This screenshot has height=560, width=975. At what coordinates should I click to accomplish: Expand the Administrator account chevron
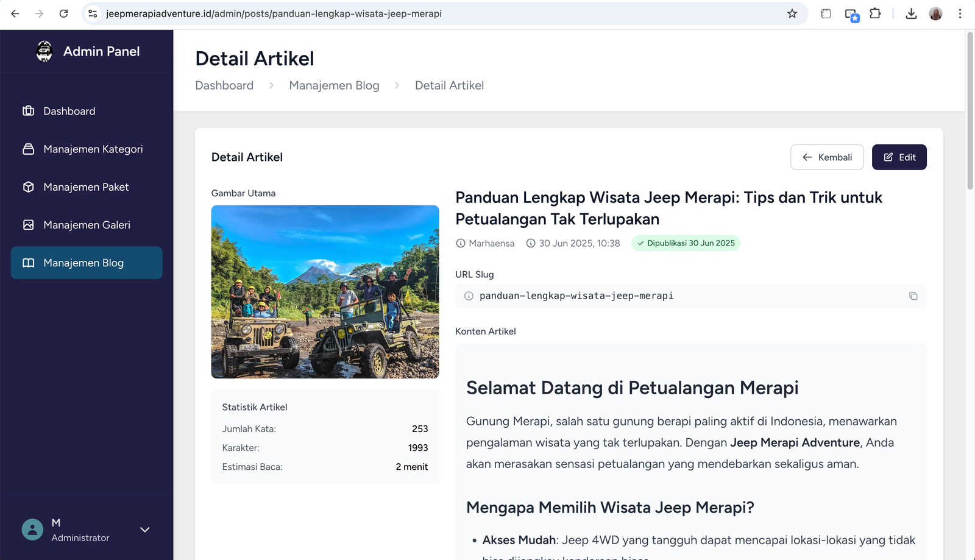pyautogui.click(x=145, y=530)
